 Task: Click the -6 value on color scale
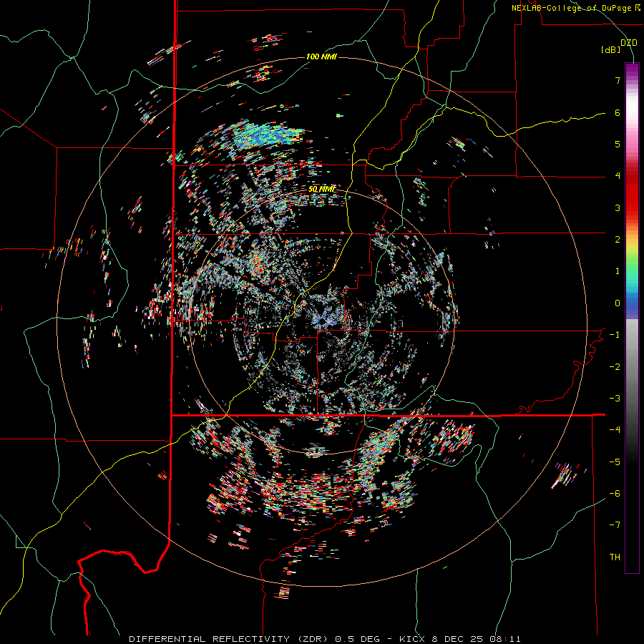[x=615, y=494]
